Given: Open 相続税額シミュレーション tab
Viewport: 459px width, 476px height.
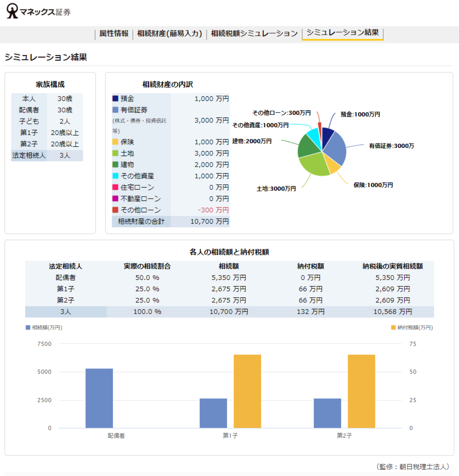Looking at the screenshot, I should (254, 33).
